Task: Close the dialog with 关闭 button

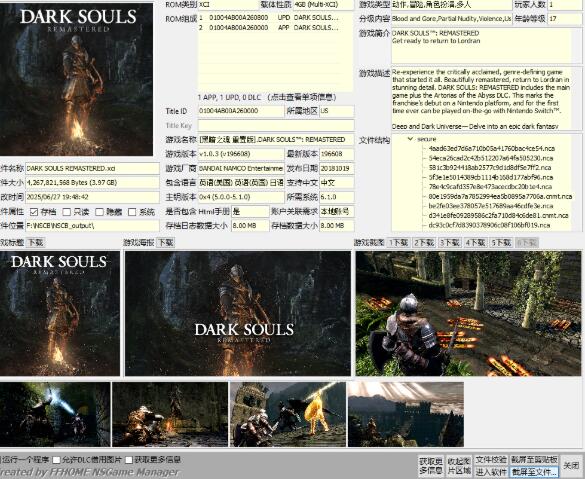Action: tap(571, 466)
